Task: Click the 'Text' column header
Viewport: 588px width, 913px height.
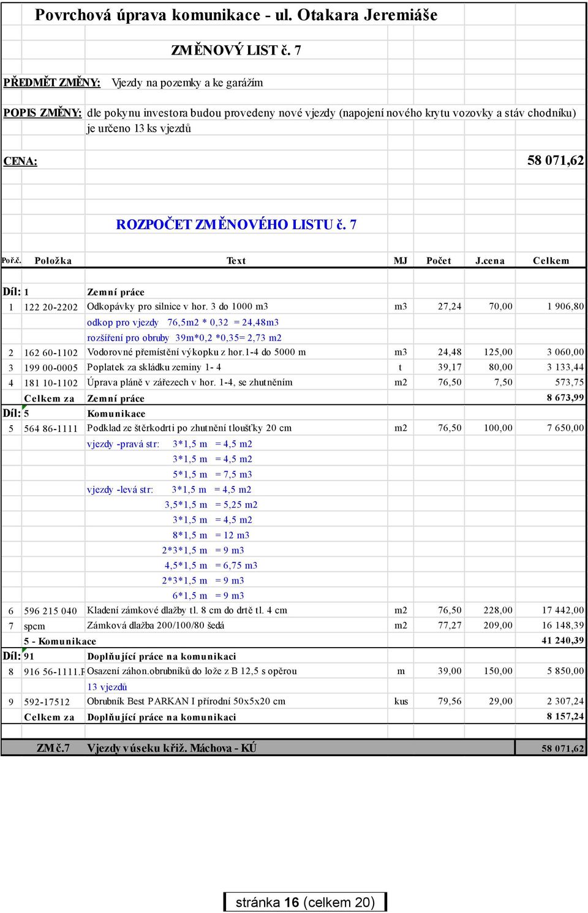Action: 236,260
